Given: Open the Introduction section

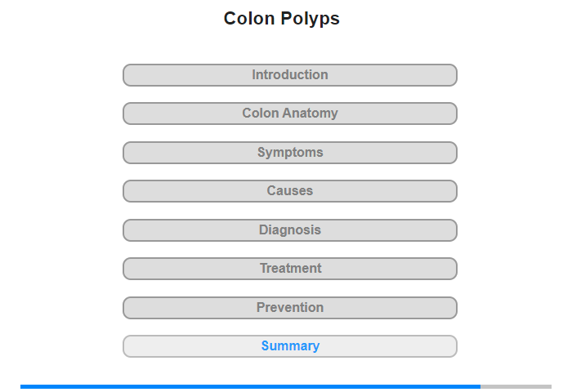Looking at the screenshot, I should [289, 75].
